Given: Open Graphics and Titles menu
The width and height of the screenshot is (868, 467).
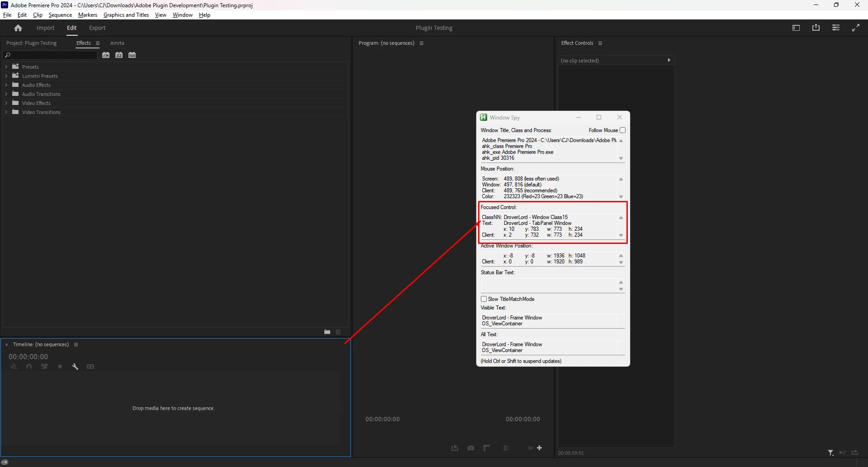Looking at the screenshot, I should click(126, 15).
